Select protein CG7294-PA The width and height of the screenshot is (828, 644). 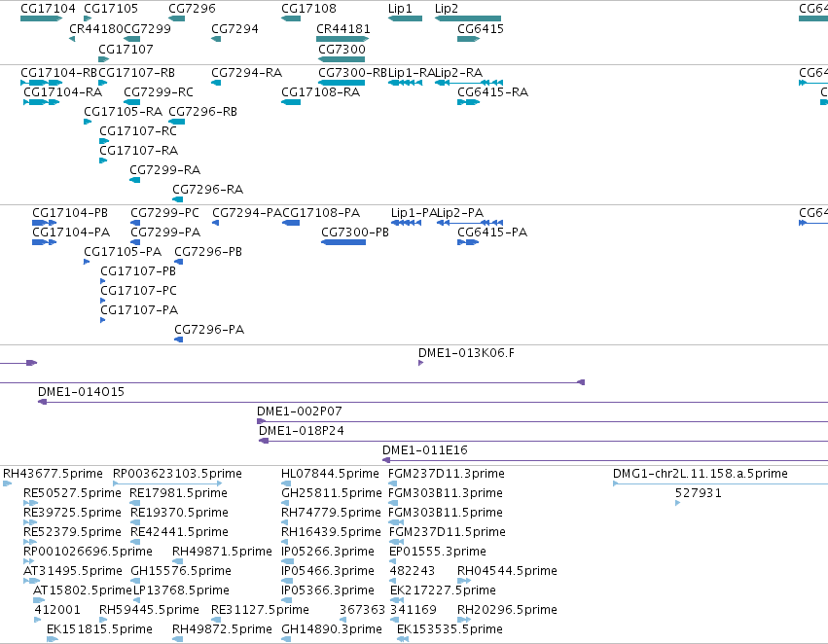click(x=215, y=223)
